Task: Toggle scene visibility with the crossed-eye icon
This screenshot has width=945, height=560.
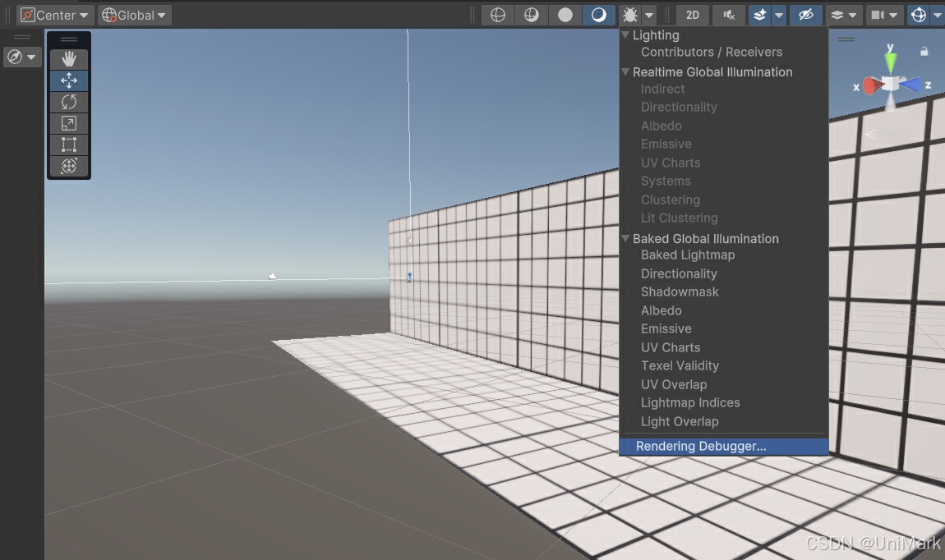Action: [x=805, y=14]
